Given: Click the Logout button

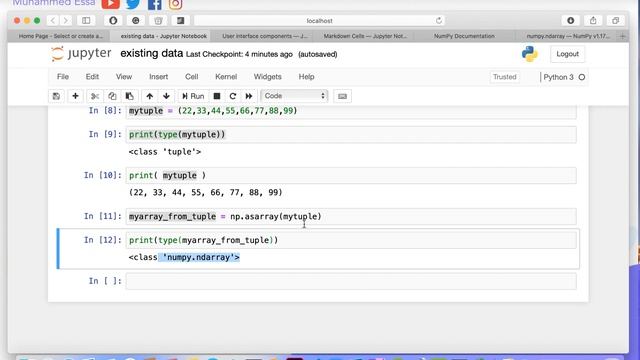Looking at the screenshot, I should (567, 54).
